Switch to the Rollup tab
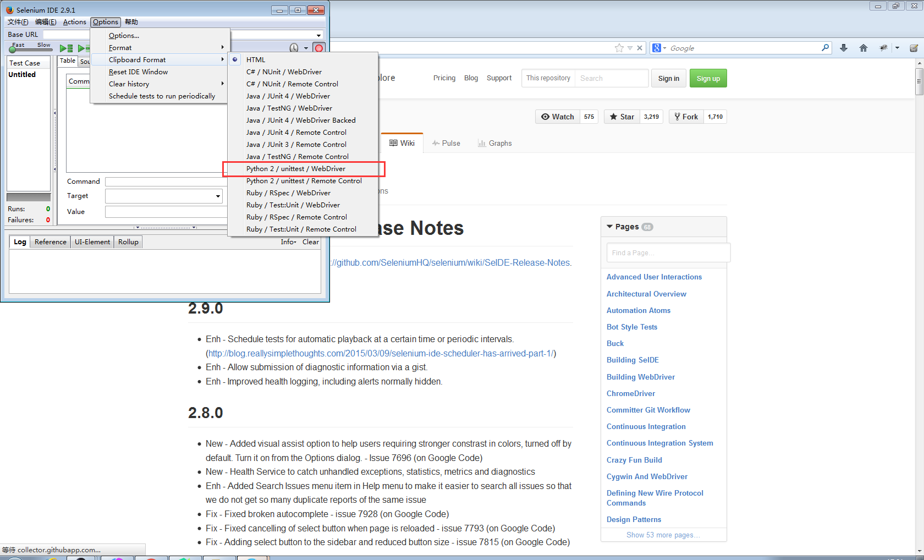This screenshot has width=924, height=560. click(128, 242)
